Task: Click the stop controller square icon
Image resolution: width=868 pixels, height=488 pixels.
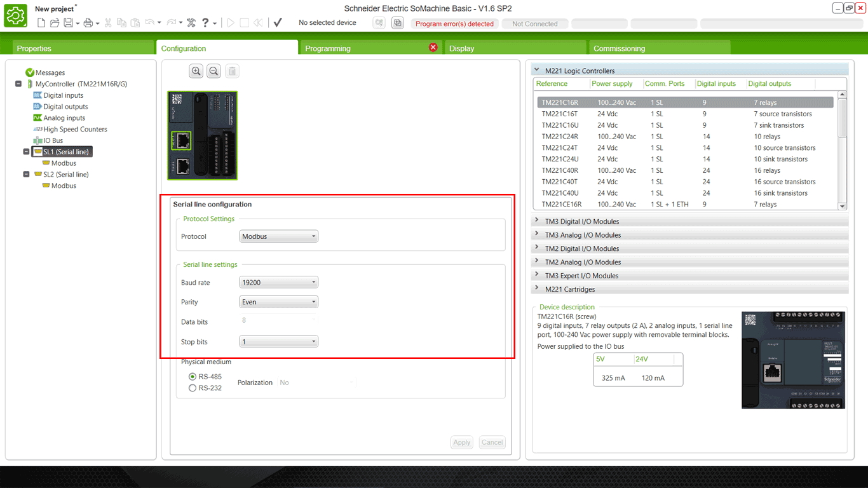Action: point(245,23)
